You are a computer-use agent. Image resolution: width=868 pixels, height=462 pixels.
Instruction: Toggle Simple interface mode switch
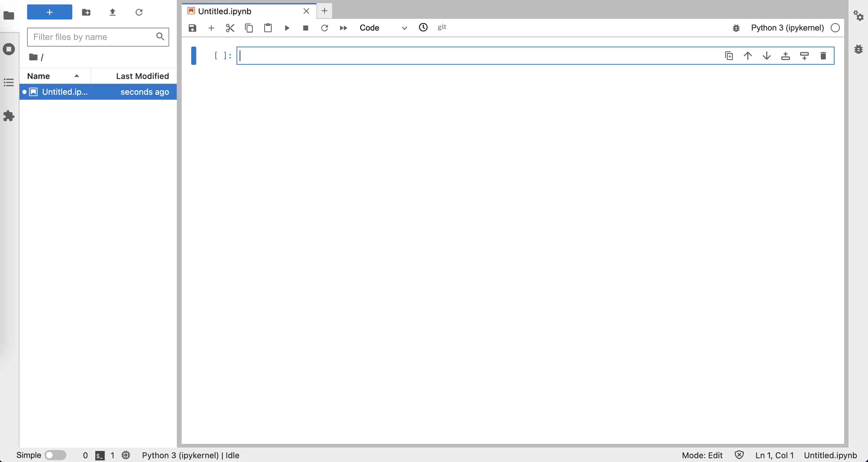click(x=55, y=455)
